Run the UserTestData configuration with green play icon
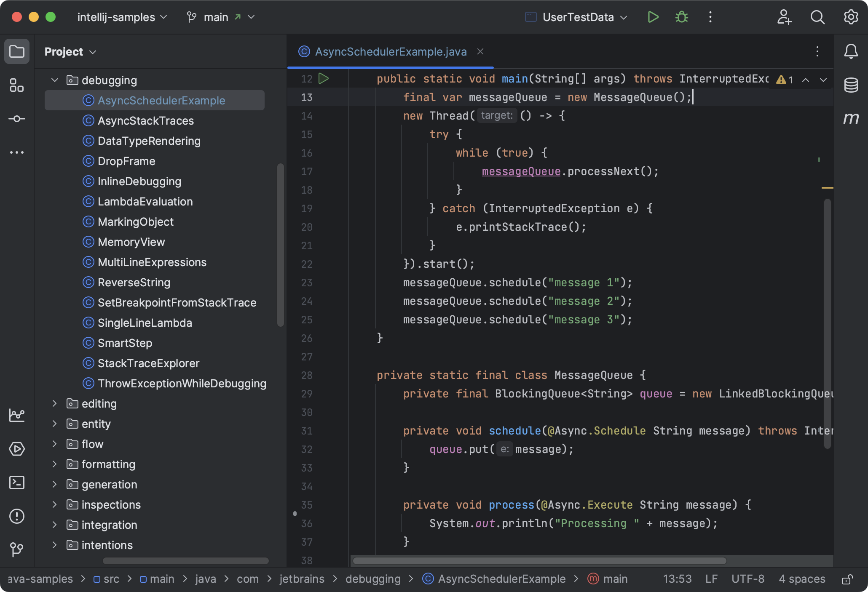The height and width of the screenshot is (592, 868). pos(653,17)
